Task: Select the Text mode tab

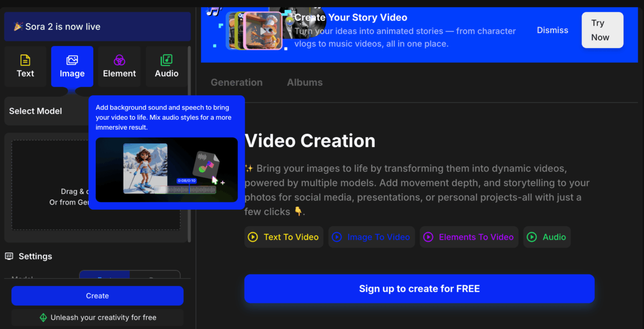Action: [25, 66]
